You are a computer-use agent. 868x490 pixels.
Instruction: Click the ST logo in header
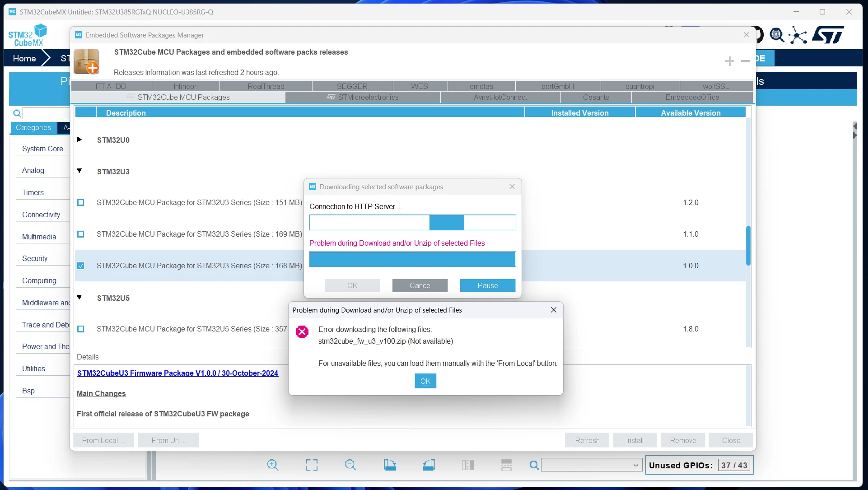tap(828, 35)
